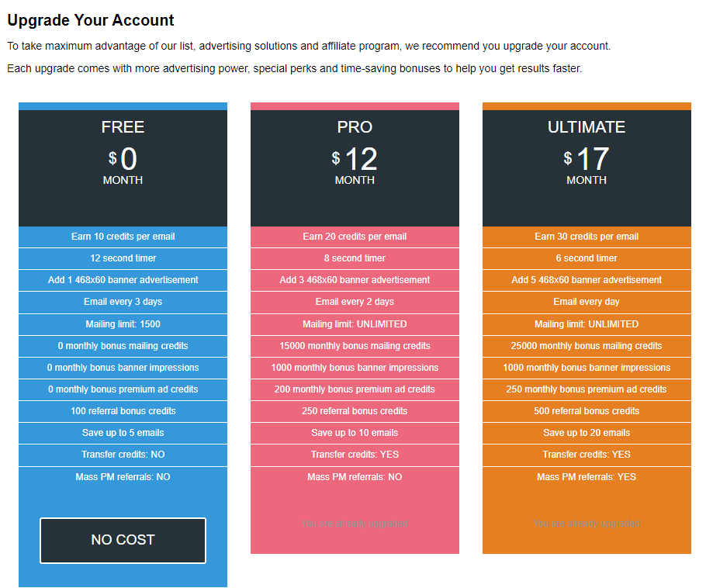Click the "Earn 30 credits per email" row
Image resolution: width=706 pixels, height=588 pixels.
coord(587,237)
